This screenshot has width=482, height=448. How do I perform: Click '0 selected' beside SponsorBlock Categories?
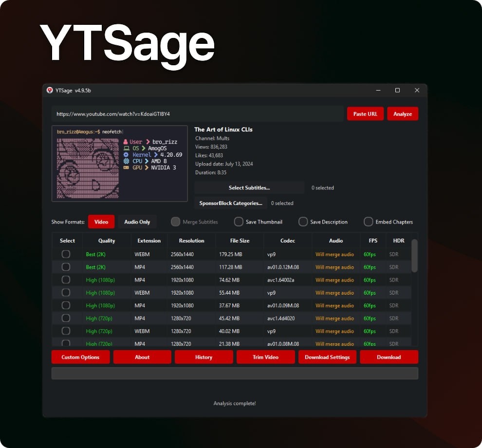pos(282,203)
